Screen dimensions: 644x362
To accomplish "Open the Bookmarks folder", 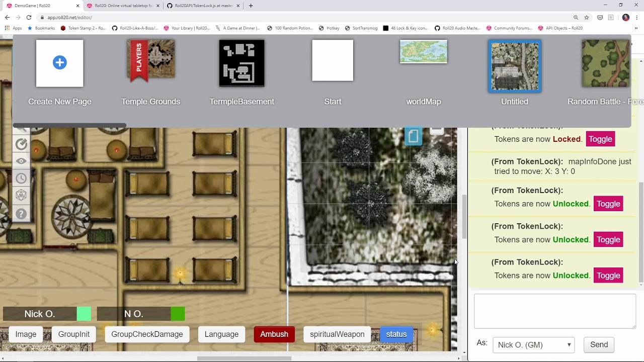I will tap(41, 28).
